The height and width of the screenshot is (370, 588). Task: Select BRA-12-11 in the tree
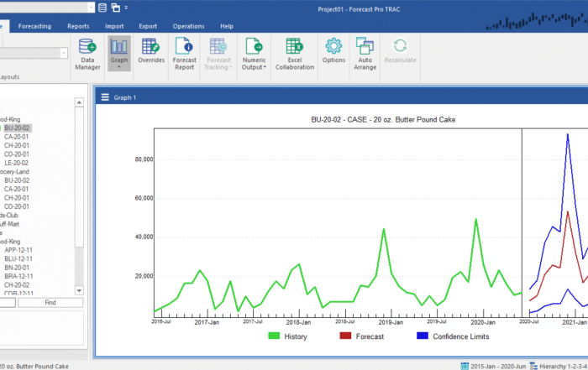tap(18, 276)
